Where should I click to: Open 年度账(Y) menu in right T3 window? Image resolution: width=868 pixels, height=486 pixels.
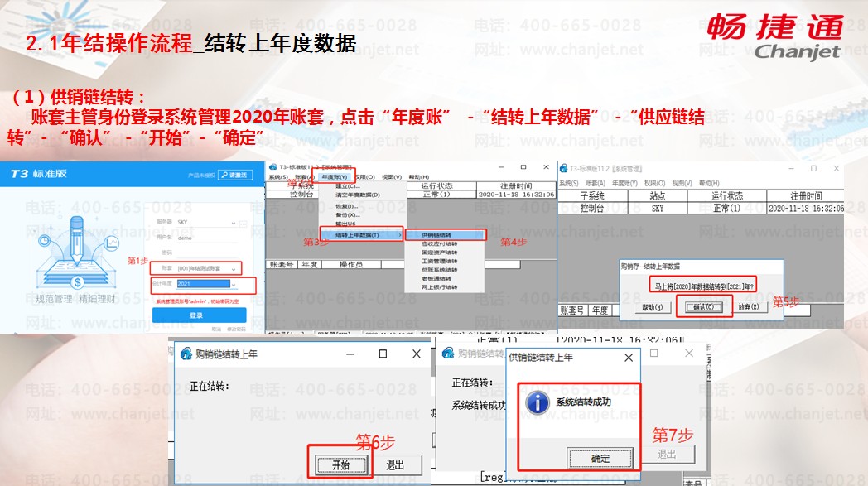click(624, 183)
